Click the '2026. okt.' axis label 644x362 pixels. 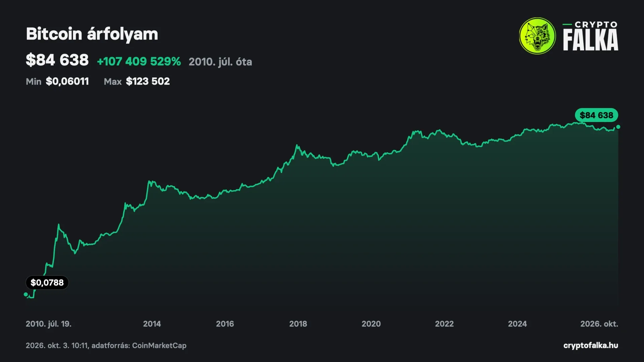click(599, 324)
